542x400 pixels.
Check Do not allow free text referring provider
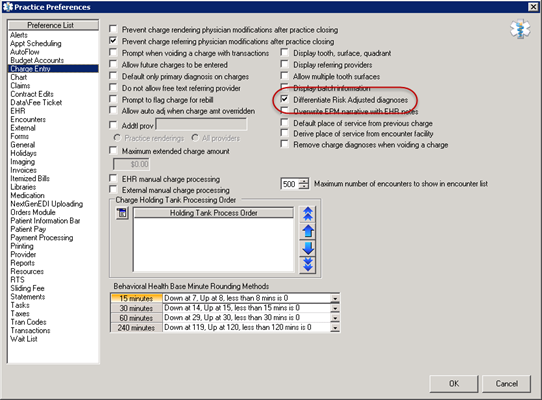pyautogui.click(x=113, y=87)
